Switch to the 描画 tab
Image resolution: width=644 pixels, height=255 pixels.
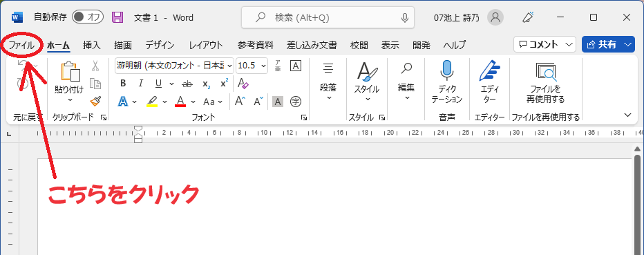(123, 45)
